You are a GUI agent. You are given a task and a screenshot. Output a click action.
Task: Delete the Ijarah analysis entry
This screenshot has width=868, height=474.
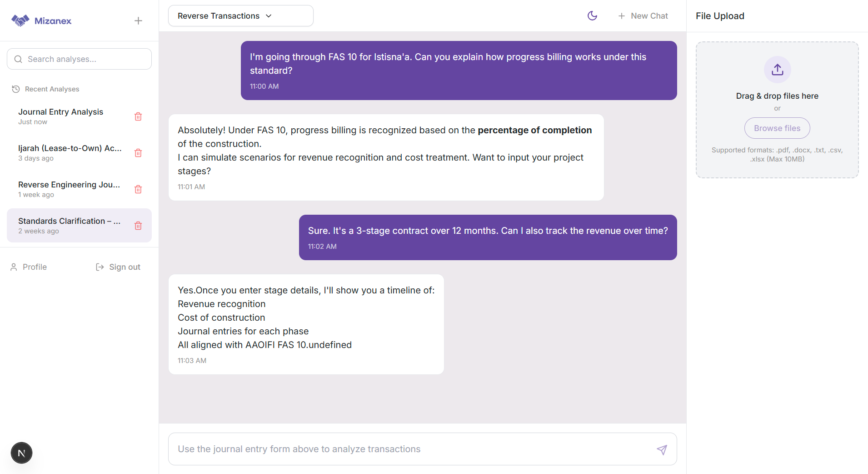pos(138,153)
